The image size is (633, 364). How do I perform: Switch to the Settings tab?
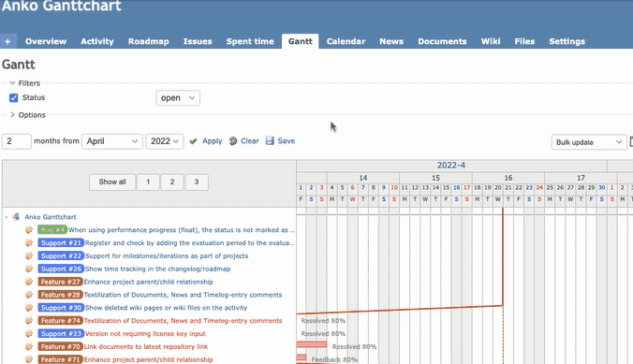click(x=567, y=41)
